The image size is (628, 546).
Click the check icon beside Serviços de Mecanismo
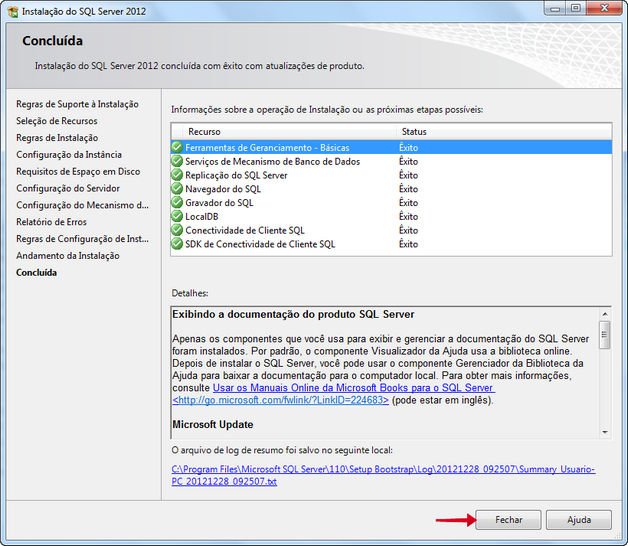[x=177, y=161]
